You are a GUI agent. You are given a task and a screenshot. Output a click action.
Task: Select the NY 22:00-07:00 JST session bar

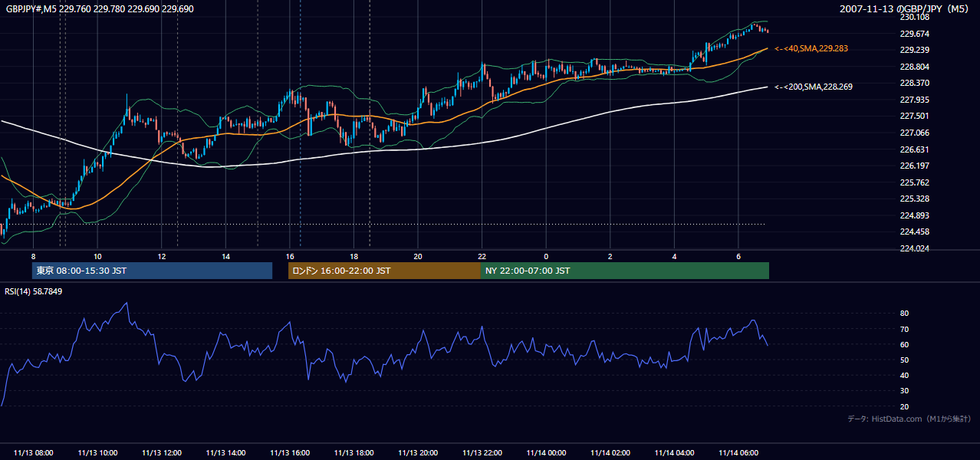coord(625,271)
